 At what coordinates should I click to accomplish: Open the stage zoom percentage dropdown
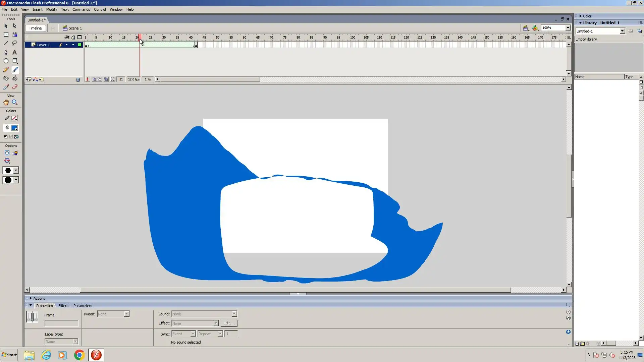pyautogui.click(x=568, y=28)
